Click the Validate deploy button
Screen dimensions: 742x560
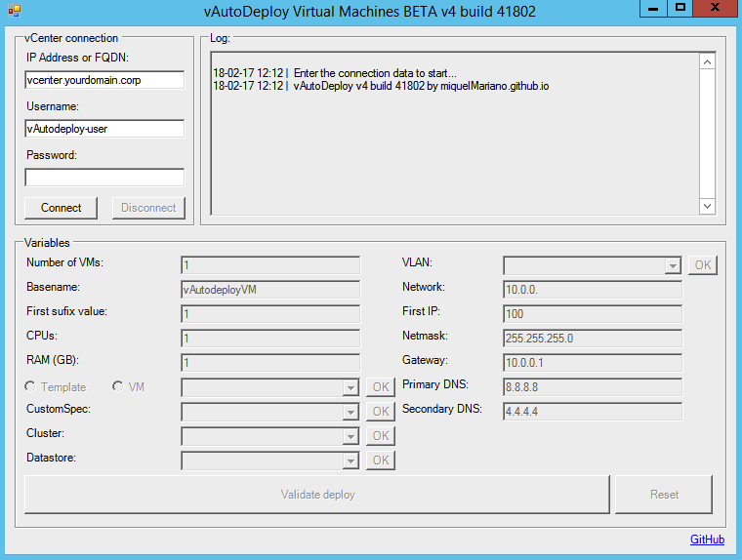coord(317,495)
